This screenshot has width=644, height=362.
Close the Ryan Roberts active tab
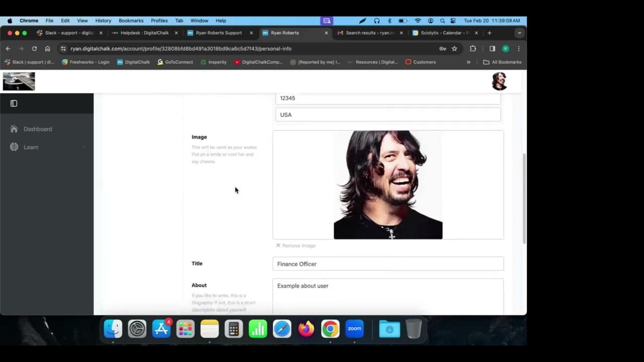(x=326, y=33)
